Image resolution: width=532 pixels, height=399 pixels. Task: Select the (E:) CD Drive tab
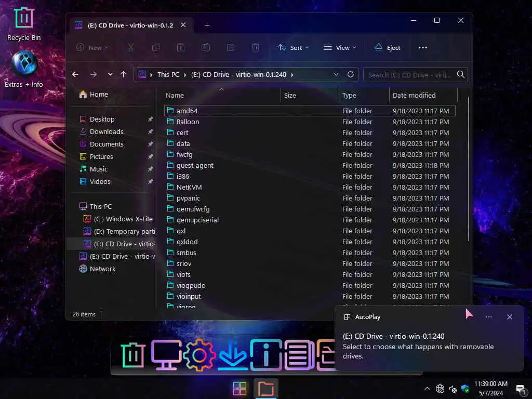pyautogui.click(x=130, y=25)
